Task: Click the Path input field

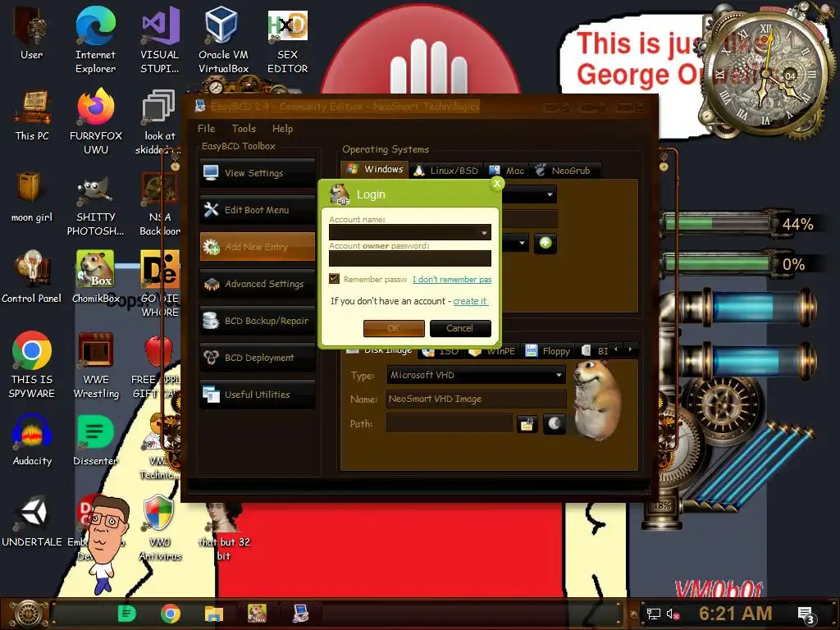Action: click(x=449, y=424)
